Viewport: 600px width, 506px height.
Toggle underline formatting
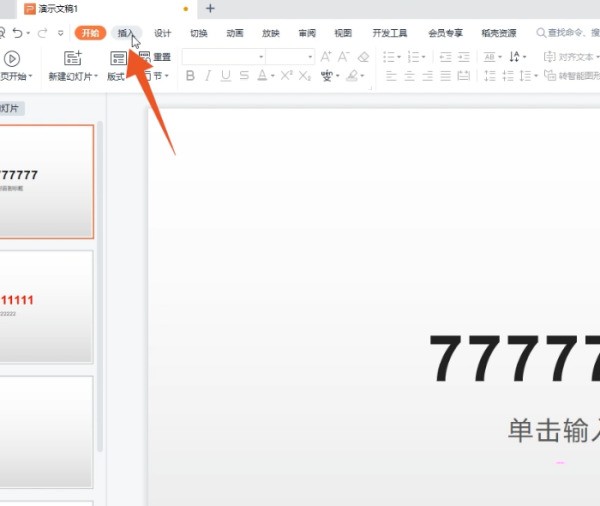[x=225, y=76]
